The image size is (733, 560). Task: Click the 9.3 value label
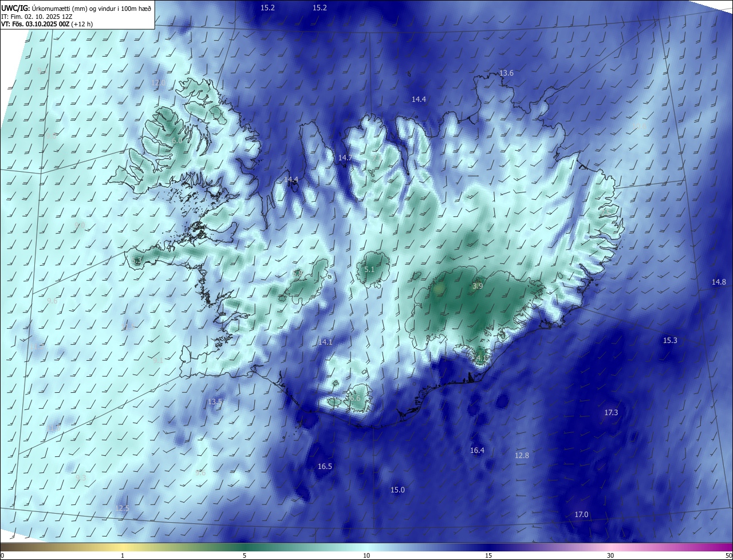(81, 477)
